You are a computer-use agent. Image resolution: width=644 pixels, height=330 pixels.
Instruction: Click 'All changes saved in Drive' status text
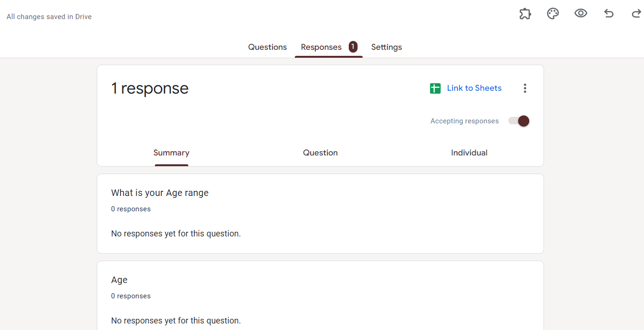click(x=49, y=17)
